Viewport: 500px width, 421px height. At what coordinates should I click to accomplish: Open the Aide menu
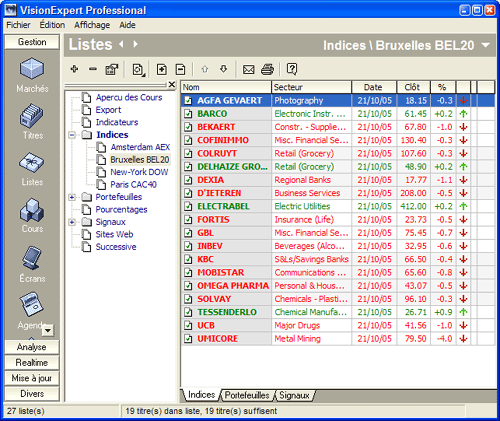tap(127, 25)
